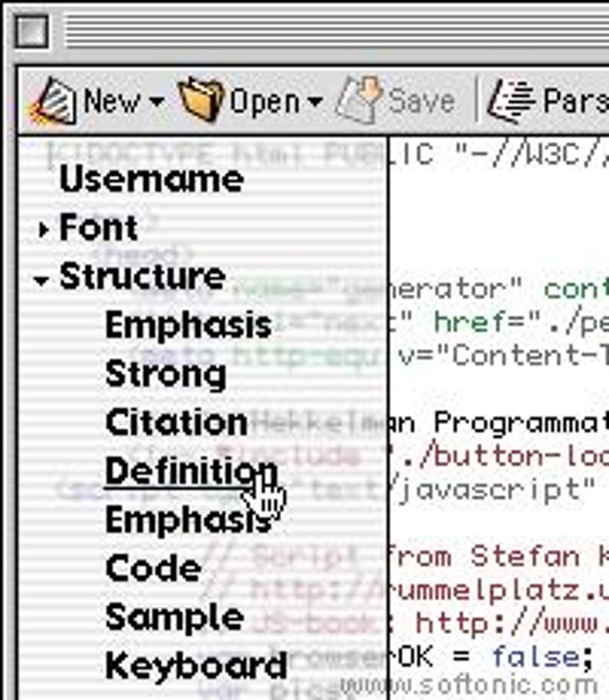609x700 pixels.
Task: Click the Save toolbar icon
Action: tap(358, 99)
